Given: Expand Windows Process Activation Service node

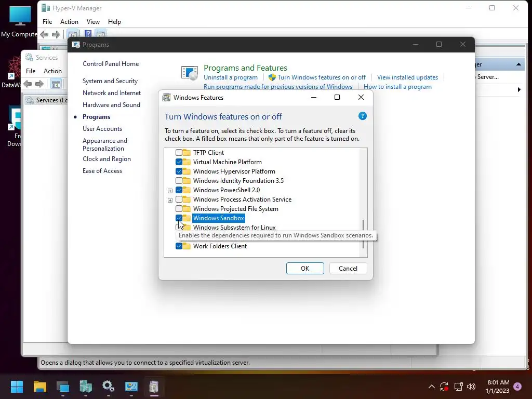Looking at the screenshot, I should point(170,200).
